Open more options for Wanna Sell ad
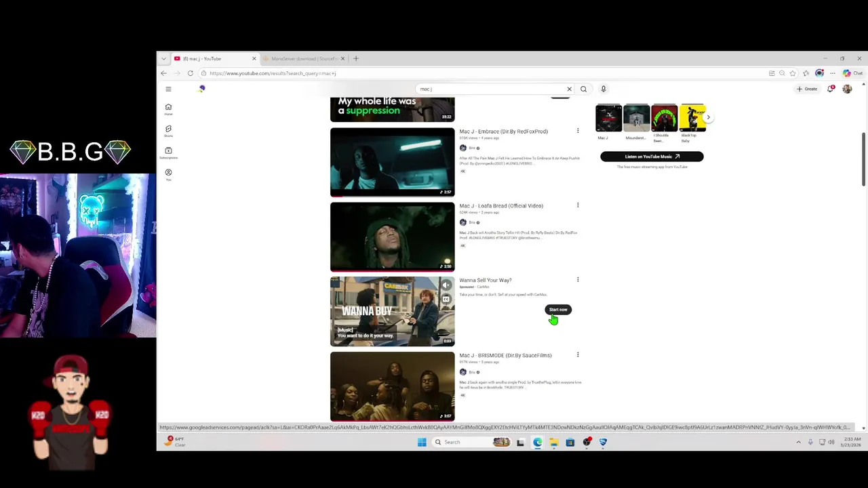 (578, 279)
